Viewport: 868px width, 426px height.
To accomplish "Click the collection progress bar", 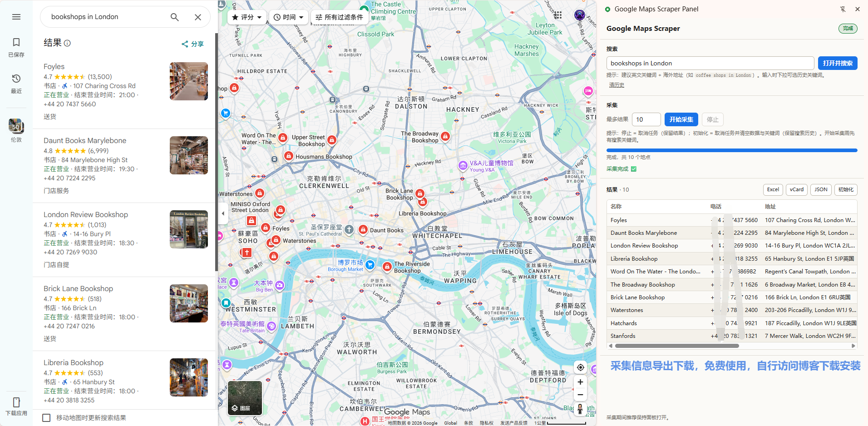I will (732, 150).
